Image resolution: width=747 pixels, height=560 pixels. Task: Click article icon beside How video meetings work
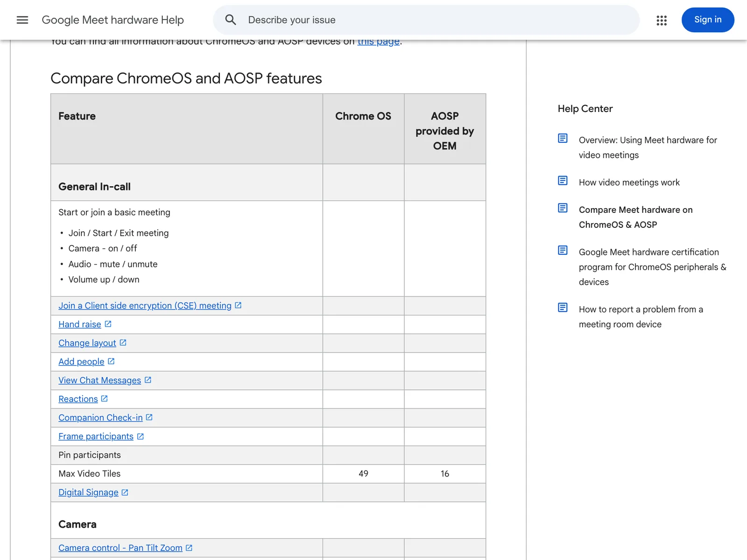tap(563, 181)
